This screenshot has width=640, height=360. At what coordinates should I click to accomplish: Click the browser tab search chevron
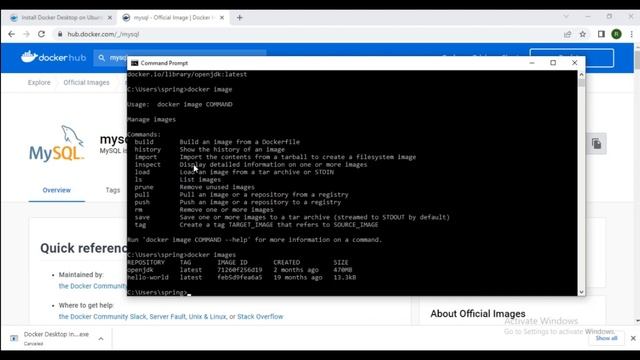[566, 17]
